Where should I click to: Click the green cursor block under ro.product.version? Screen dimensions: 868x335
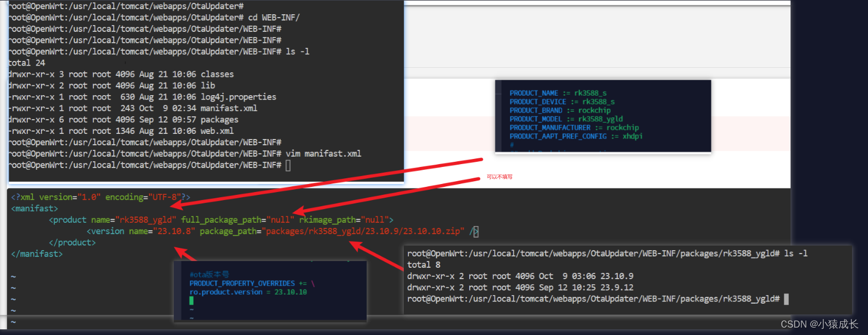point(192,300)
